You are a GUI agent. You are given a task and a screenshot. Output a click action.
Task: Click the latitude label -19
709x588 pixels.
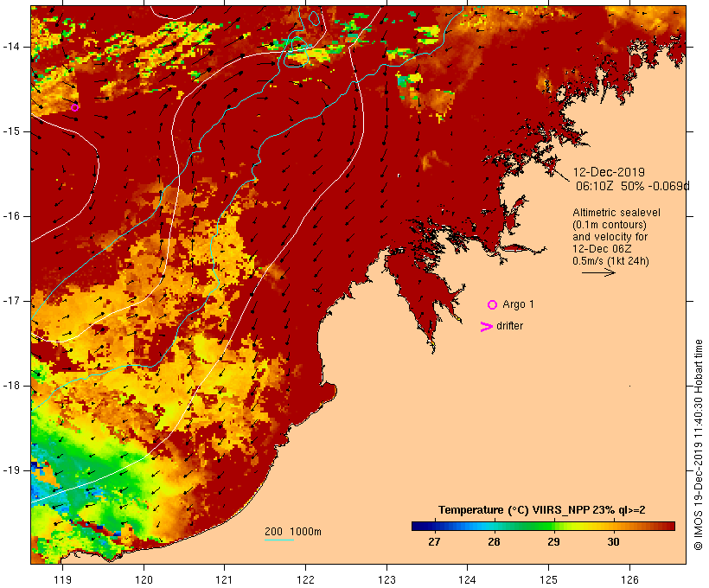tap(11, 470)
